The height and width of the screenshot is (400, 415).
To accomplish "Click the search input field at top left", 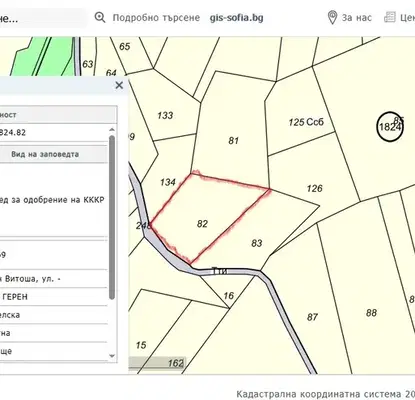I will coord(43,19).
